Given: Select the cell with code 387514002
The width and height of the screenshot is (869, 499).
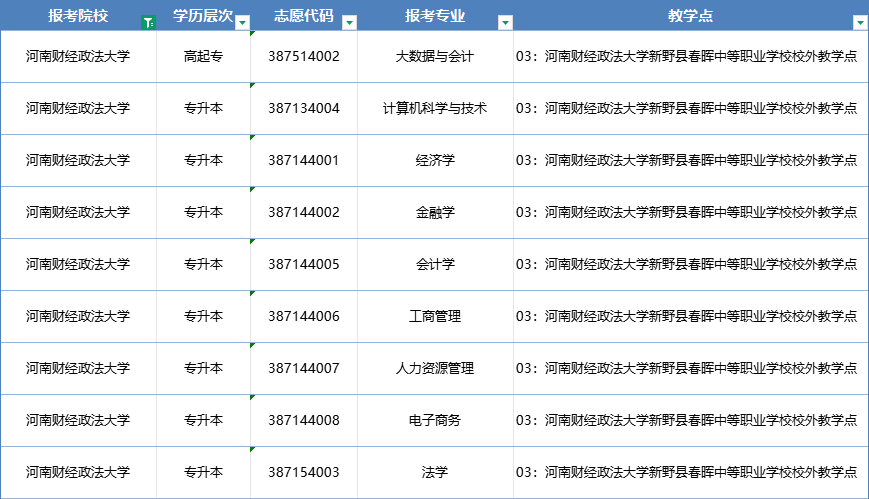Looking at the screenshot, I should 304,56.
